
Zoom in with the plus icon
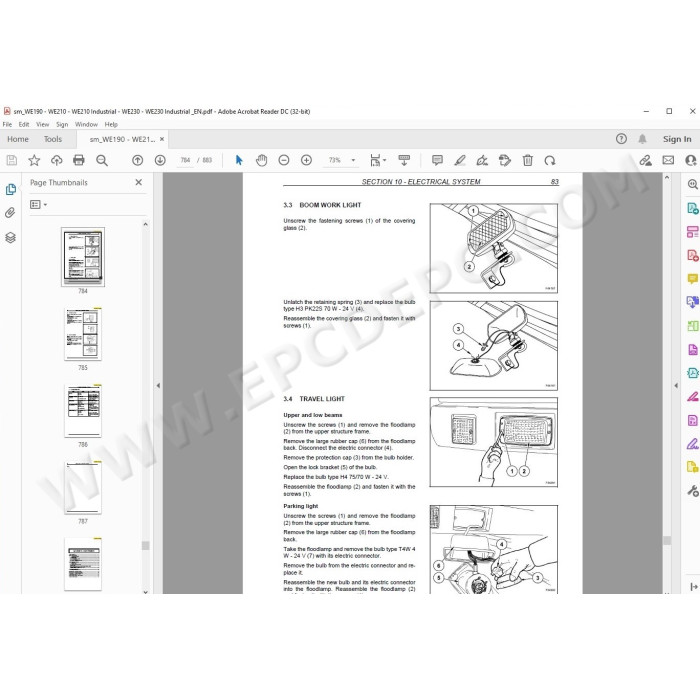(x=306, y=160)
